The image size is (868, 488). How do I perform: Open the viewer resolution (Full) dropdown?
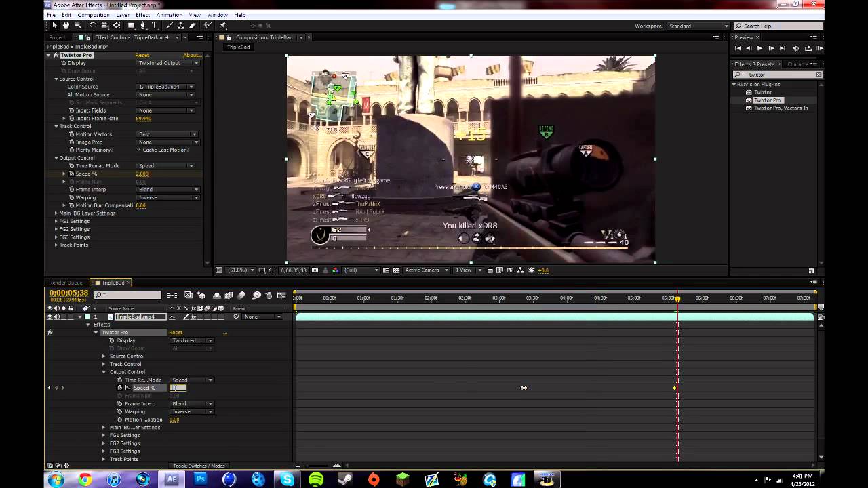click(362, 270)
